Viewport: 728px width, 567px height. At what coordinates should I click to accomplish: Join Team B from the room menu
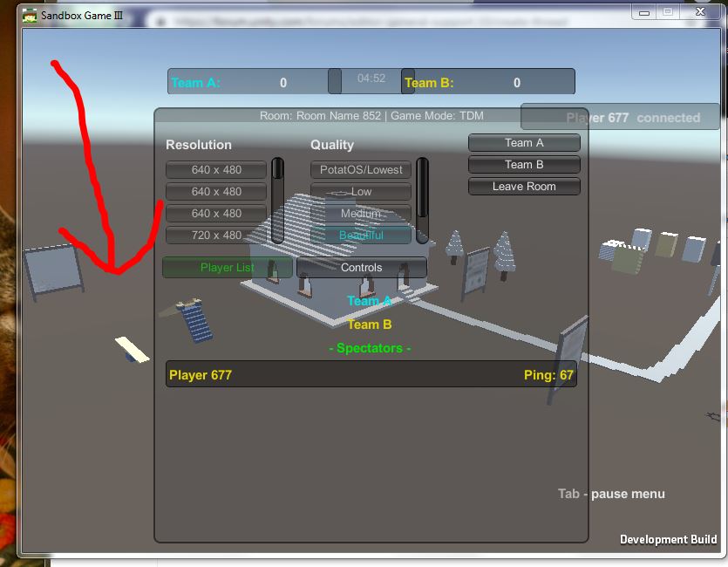[x=523, y=164]
